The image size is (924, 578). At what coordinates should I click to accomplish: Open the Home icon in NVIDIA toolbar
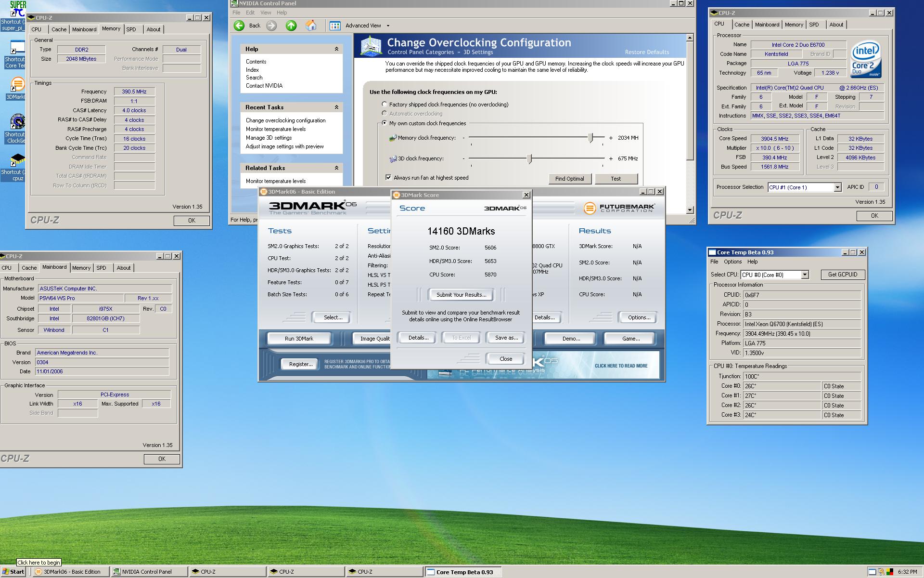click(311, 26)
